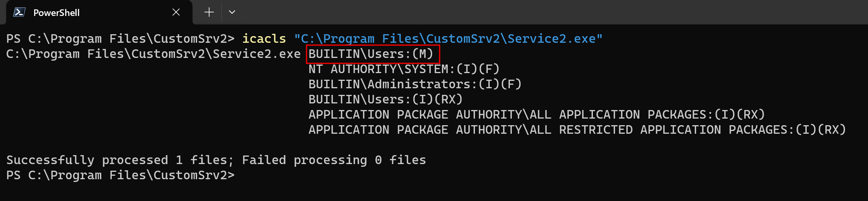Click the PowerShell icon in the tab
This screenshot has width=868, height=201.
[19, 12]
